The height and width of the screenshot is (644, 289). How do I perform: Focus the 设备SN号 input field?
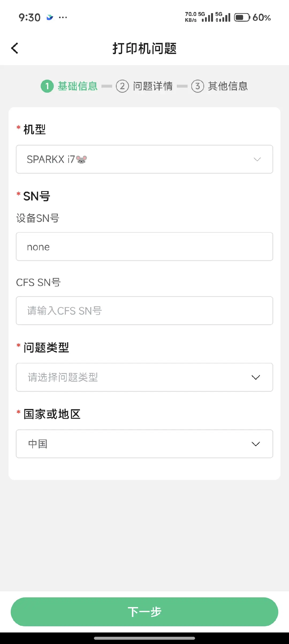[x=144, y=247]
